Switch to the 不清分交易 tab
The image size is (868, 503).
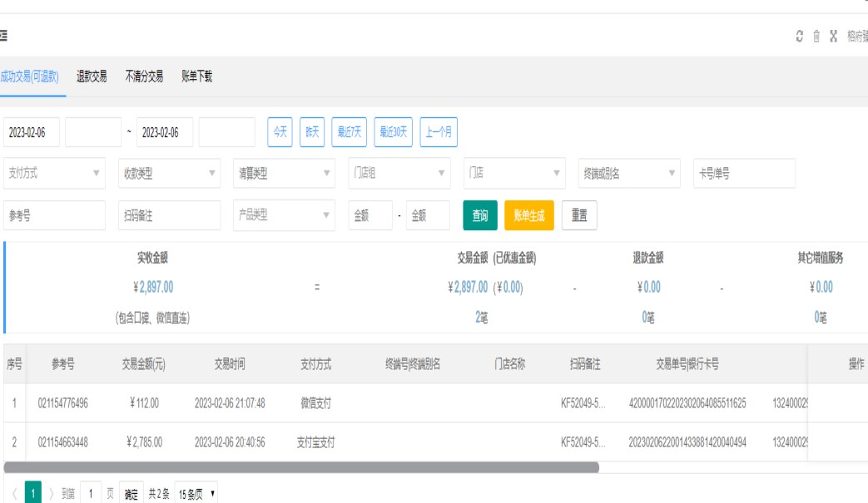[144, 76]
